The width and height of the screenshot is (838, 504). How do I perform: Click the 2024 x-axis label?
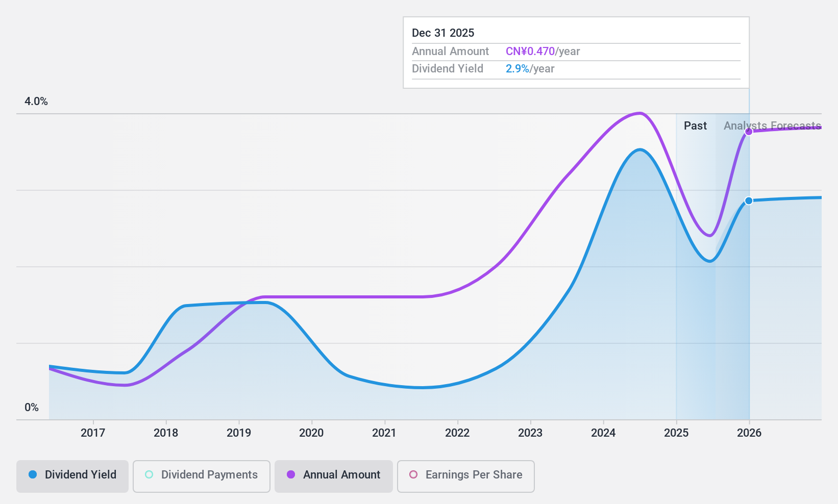603,433
